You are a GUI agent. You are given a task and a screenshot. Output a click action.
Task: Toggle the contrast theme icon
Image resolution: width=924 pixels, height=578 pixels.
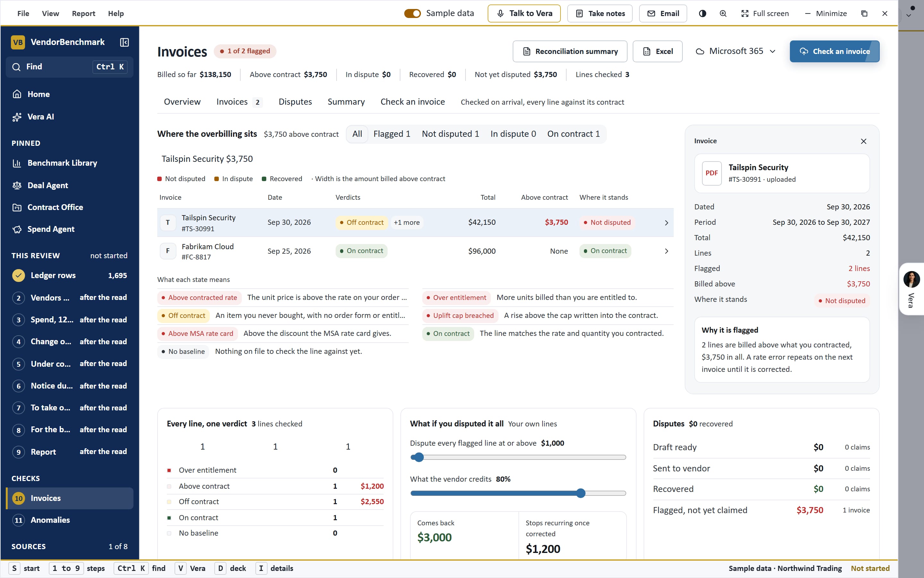click(x=702, y=13)
